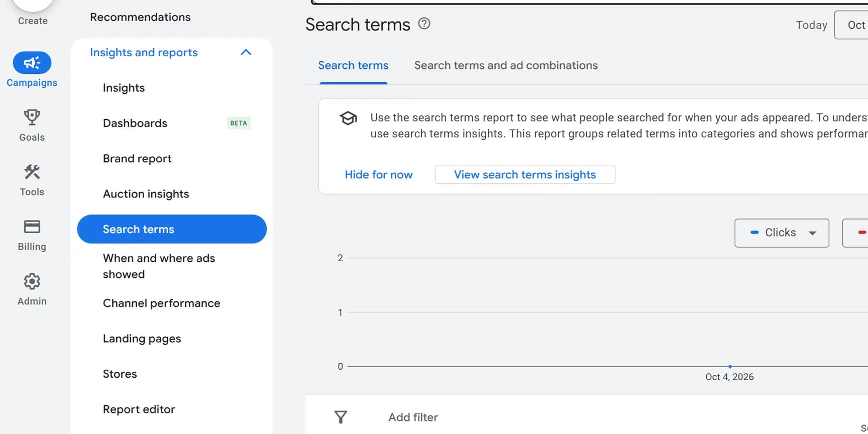Open When and where ads showed
Viewport: 868px width, 434px height.
(x=159, y=266)
